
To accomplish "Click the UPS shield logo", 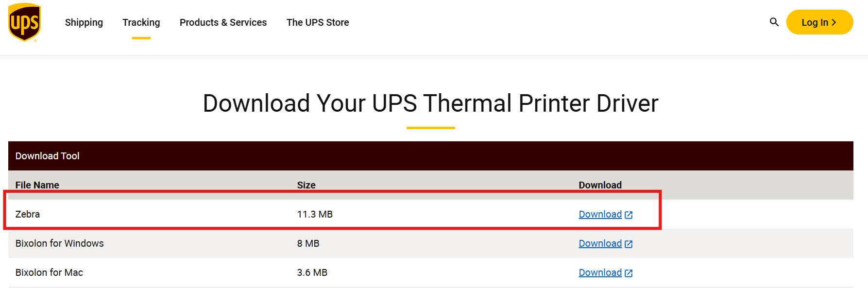I will [24, 22].
